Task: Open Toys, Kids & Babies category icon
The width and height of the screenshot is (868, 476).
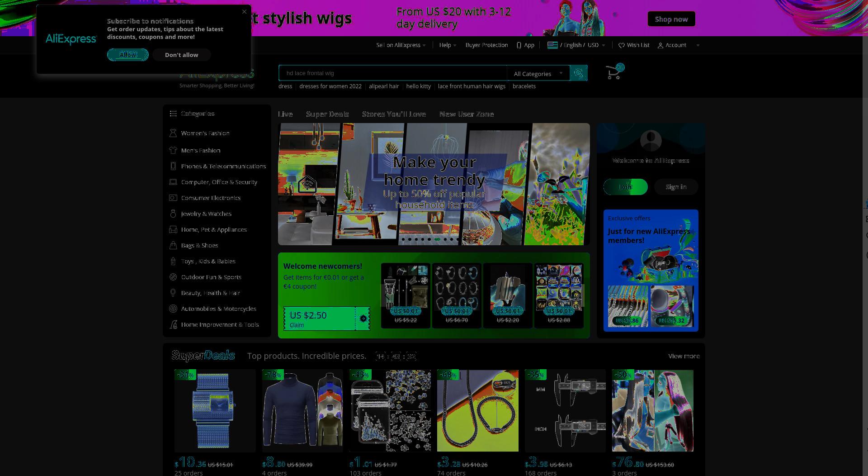Action: point(173,261)
